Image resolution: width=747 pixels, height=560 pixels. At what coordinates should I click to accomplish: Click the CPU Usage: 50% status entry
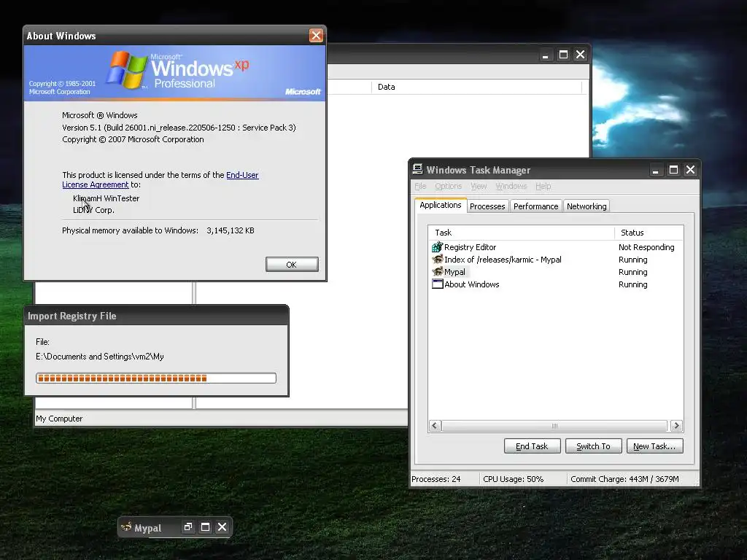click(x=513, y=479)
